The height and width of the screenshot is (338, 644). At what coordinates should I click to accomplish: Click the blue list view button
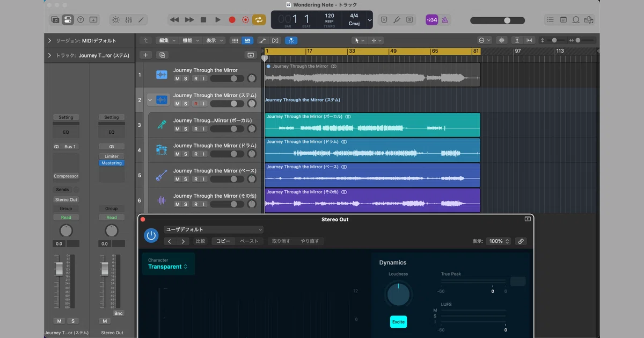pyautogui.click(x=247, y=40)
